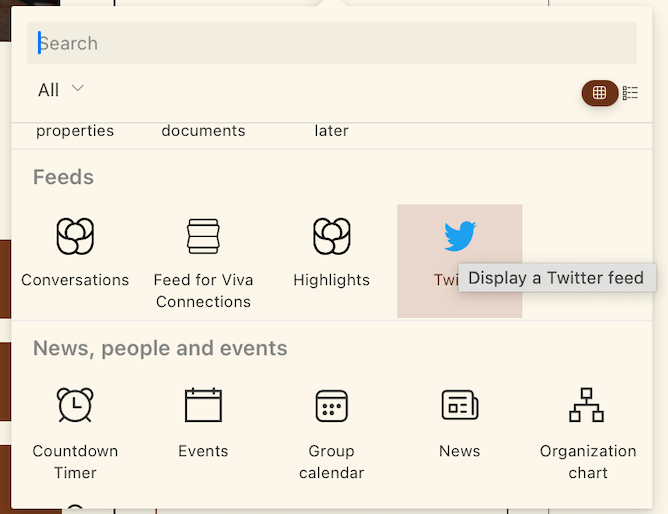Click the 'documents' web part label

click(203, 131)
